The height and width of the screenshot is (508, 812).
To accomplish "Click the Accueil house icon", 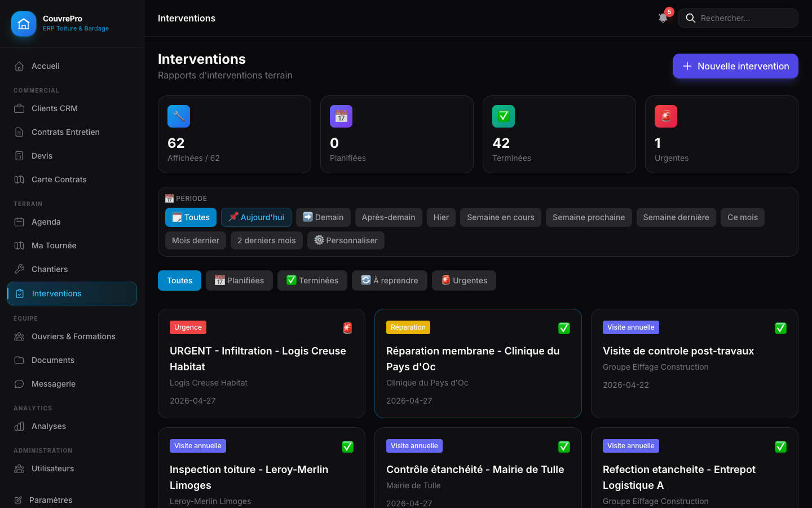I will (x=19, y=66).
